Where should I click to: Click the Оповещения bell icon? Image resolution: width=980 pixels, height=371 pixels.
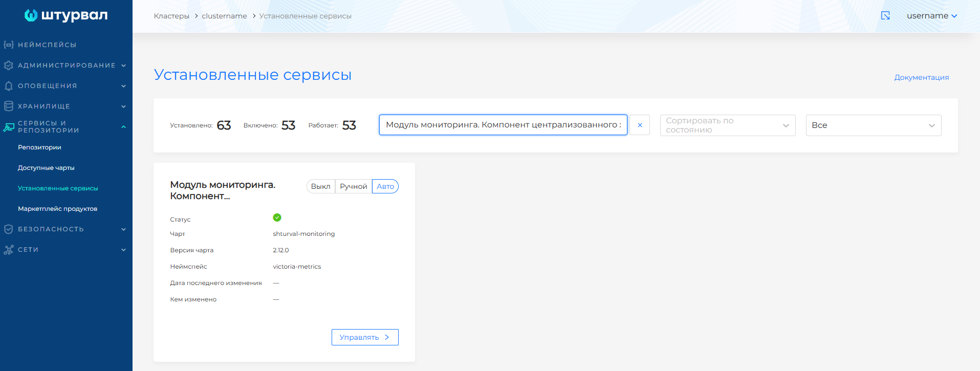click(9, 86)
